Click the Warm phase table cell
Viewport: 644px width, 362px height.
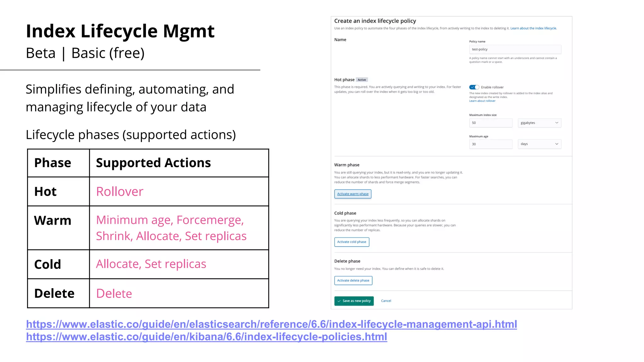[58, 228]
